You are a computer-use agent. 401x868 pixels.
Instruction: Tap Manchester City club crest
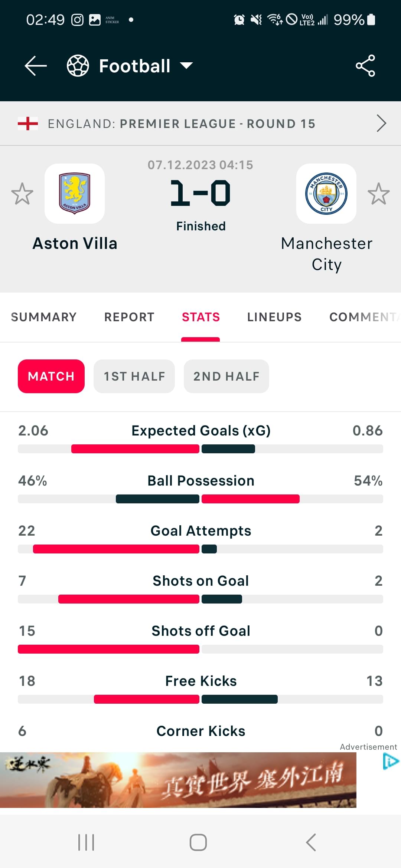coord(326,194)
